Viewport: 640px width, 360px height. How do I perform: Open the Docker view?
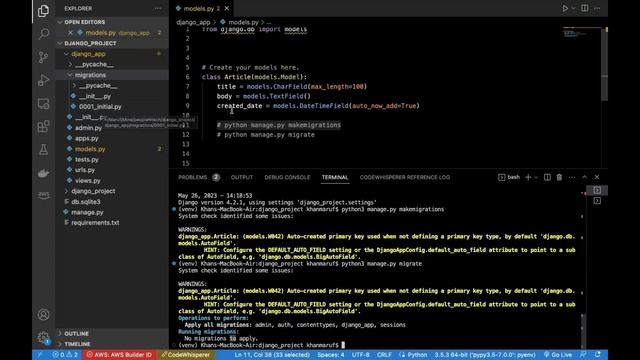43,173
